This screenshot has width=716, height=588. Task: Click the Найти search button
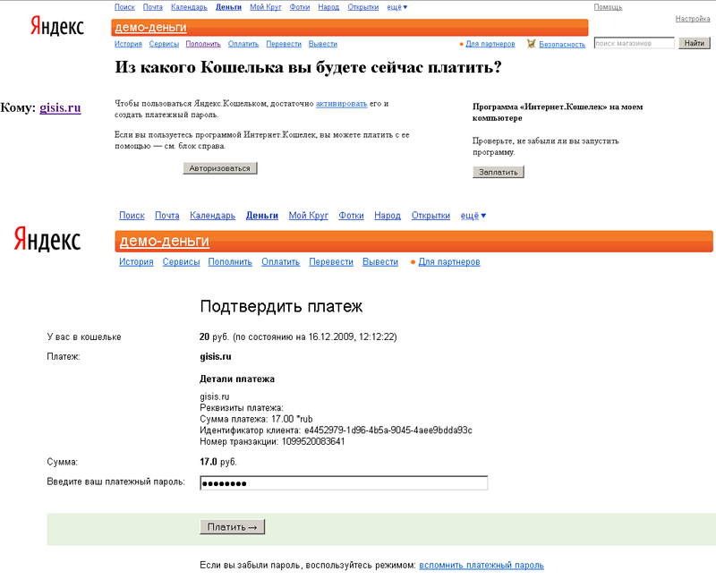(695, 43)
